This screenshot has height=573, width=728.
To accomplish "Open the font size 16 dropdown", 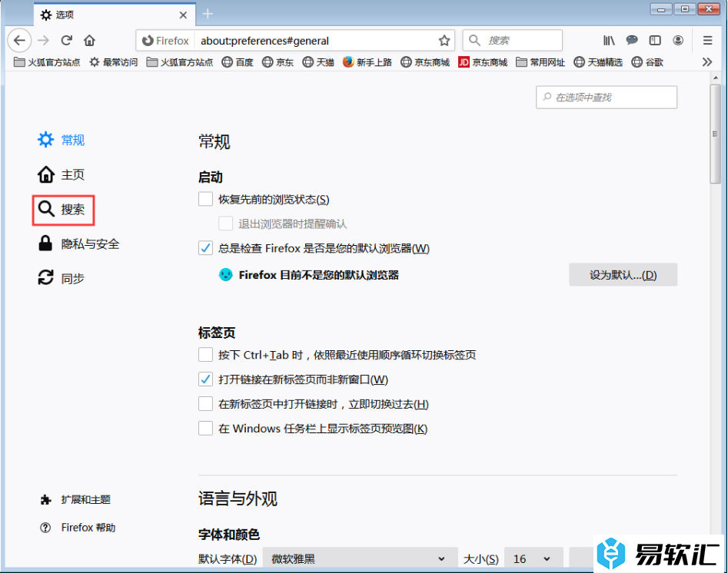I will [x=532, y=558].
